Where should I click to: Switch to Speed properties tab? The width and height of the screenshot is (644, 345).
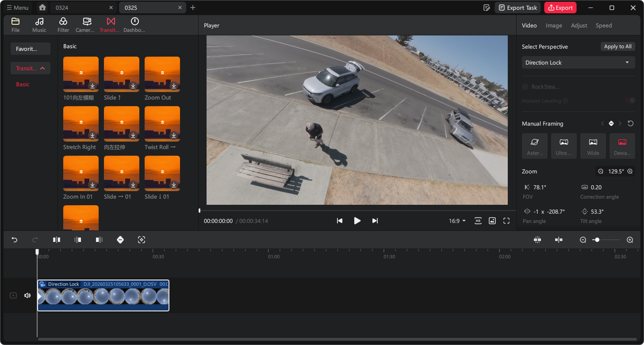click(x=604, y=25)
